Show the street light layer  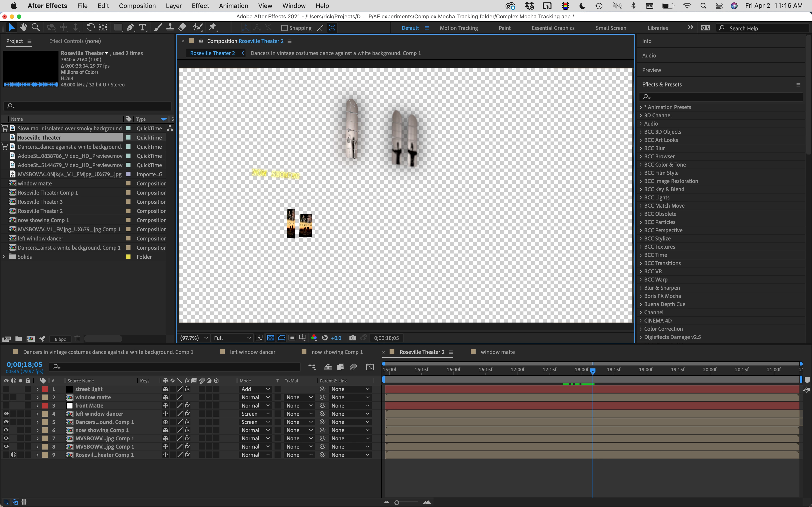pos(6,389)
